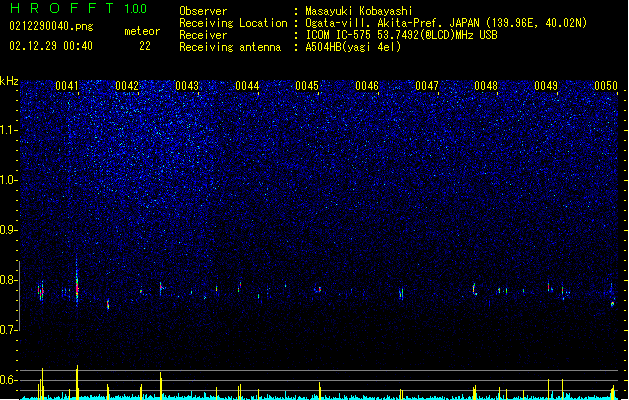Click observer name Masayuki Kobayashi
This screenshot has width=629, height=400.
[x=359, y=11]
